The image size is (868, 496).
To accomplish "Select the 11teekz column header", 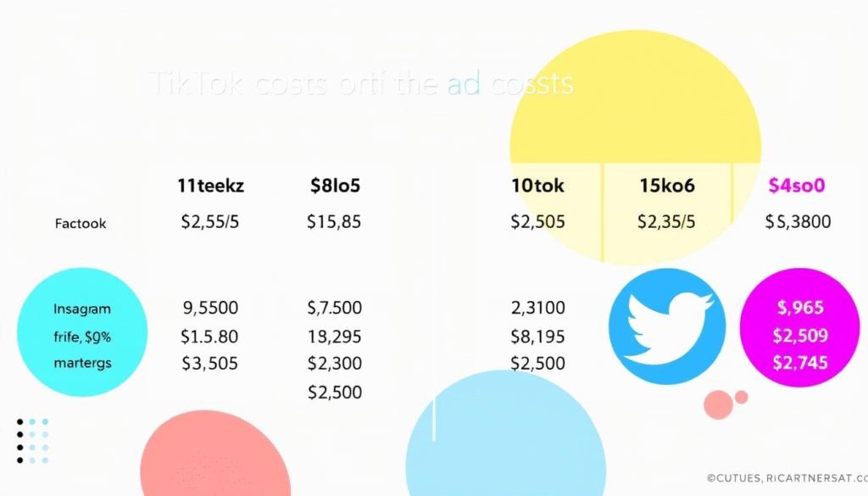I will (210, 186).
